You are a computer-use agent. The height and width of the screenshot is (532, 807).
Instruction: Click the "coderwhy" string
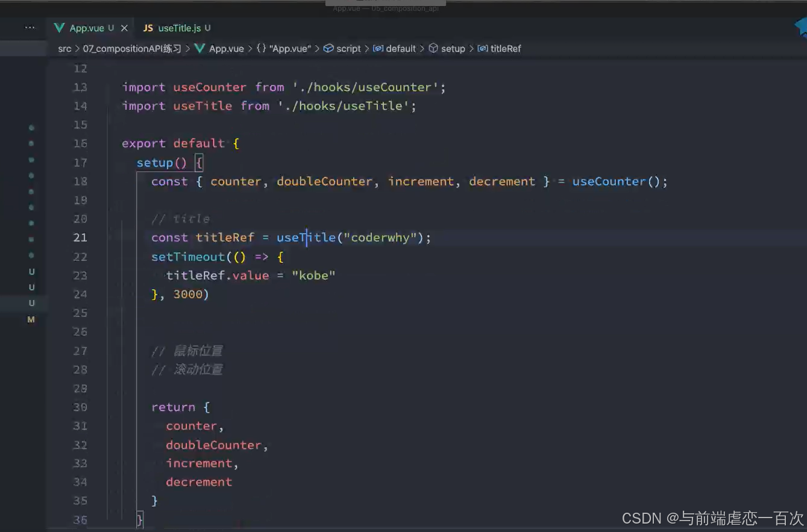pyautogui.click(x=380, y=237)
